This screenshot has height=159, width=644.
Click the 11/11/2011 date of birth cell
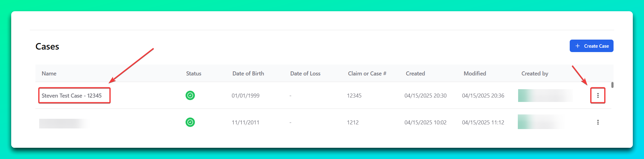pyautogui.click(x=246, y=123)
